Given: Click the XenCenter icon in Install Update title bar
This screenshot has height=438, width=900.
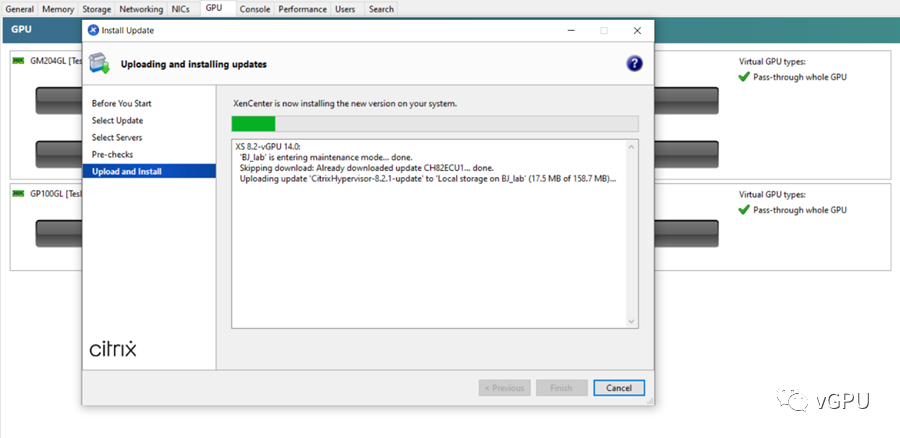Looking at the screenshot, I should 94,30.
